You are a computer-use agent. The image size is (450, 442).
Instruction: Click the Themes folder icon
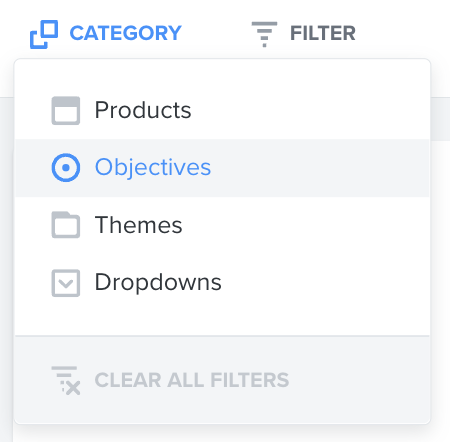pyautogui.click(x=66, y=225)
